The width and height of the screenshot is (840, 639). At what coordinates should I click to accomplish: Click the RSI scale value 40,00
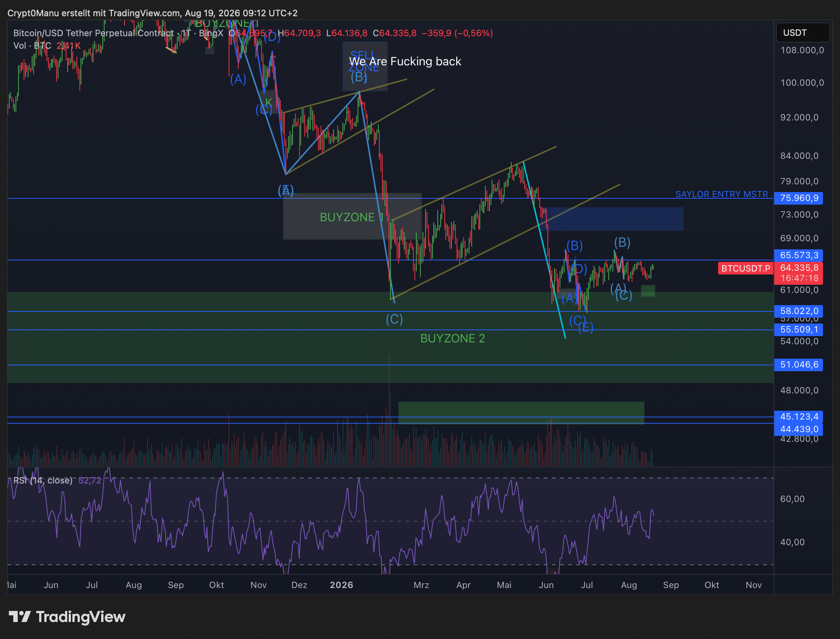coord(792,542)
